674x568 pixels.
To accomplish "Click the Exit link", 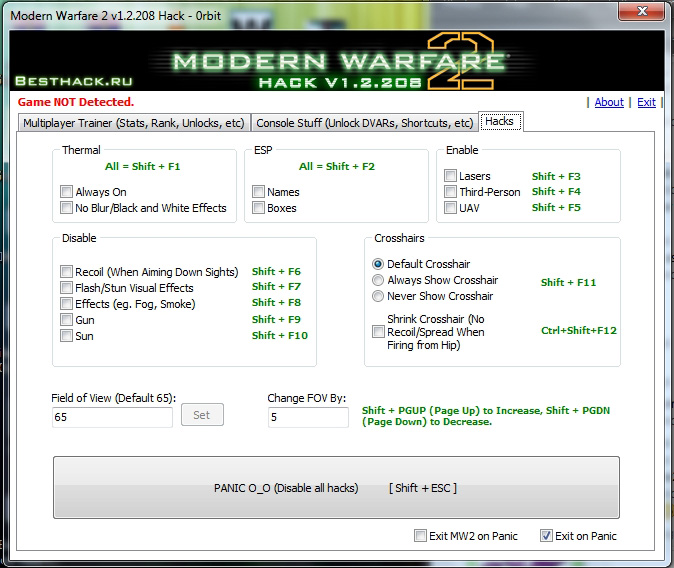I will click(x=646, y=102).
